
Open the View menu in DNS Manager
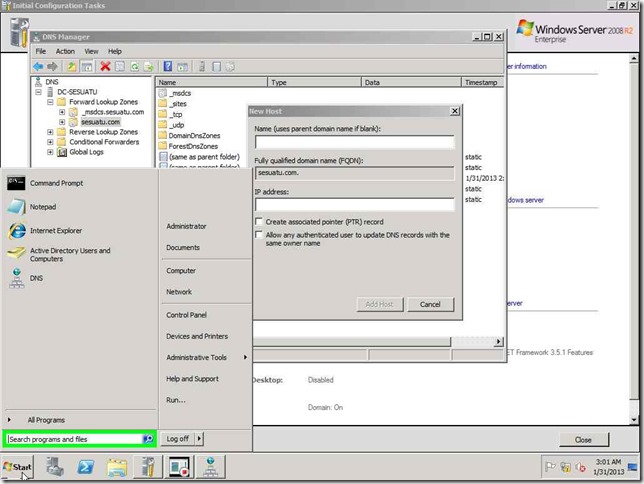pos(91,51)
